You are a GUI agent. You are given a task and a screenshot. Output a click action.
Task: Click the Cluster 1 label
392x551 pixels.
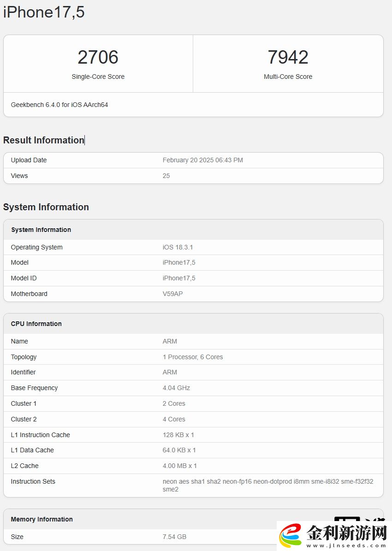click(24, 404)
